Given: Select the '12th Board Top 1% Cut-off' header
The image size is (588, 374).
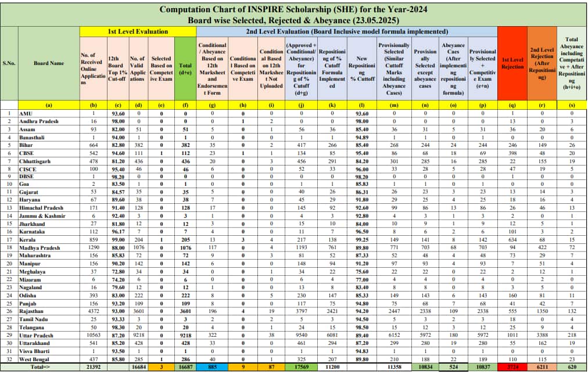Looking at the screenshot, I should pyautogui.click(x=118, y=69).
